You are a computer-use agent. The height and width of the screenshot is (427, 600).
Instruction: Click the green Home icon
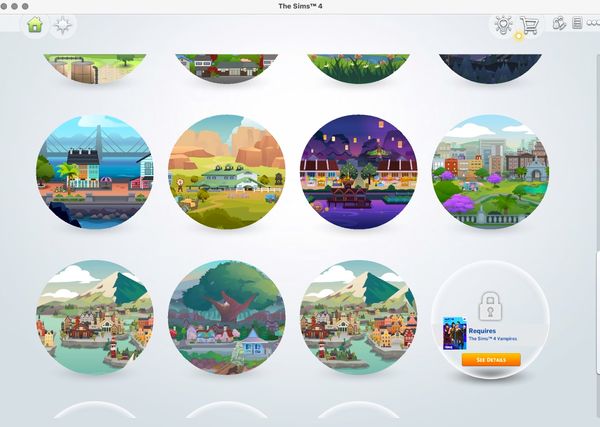[36, 26]
